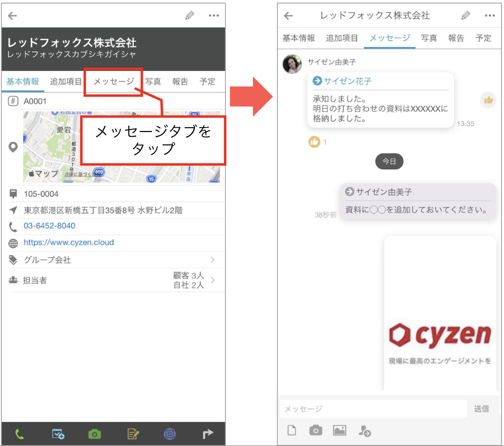Open the cyzen logo image attachment
Viewport: 504px width, 446px height.
point(440,313)
